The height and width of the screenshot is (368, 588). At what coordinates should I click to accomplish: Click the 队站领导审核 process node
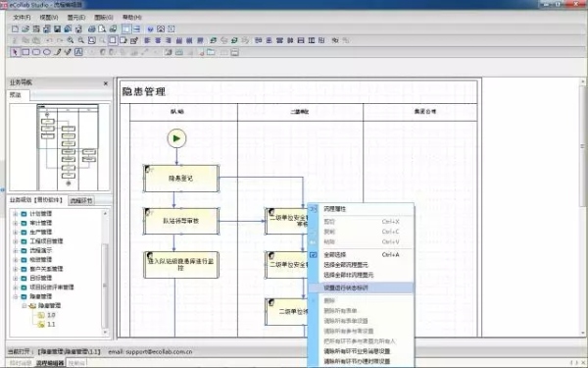pyautogui.click(x=180, y=221)
